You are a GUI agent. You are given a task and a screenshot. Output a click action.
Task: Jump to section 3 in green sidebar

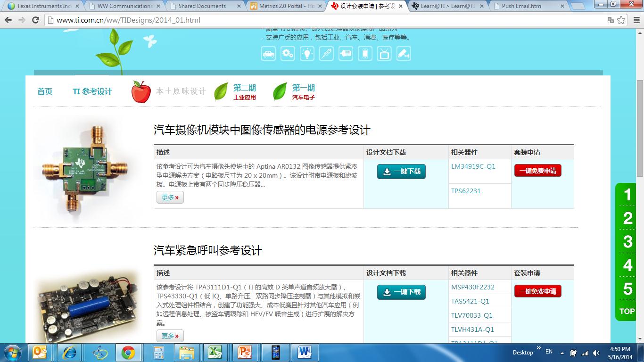[x=627, y=242]
